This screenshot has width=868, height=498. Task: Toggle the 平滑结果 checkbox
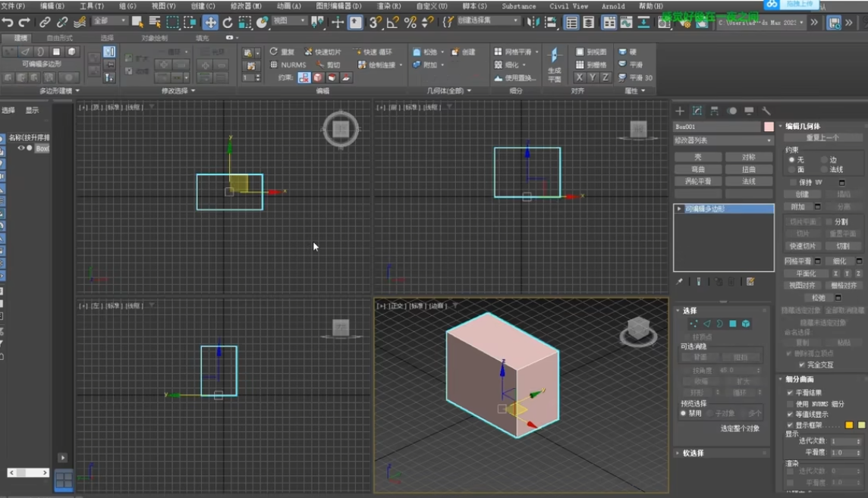click(790, 393)
